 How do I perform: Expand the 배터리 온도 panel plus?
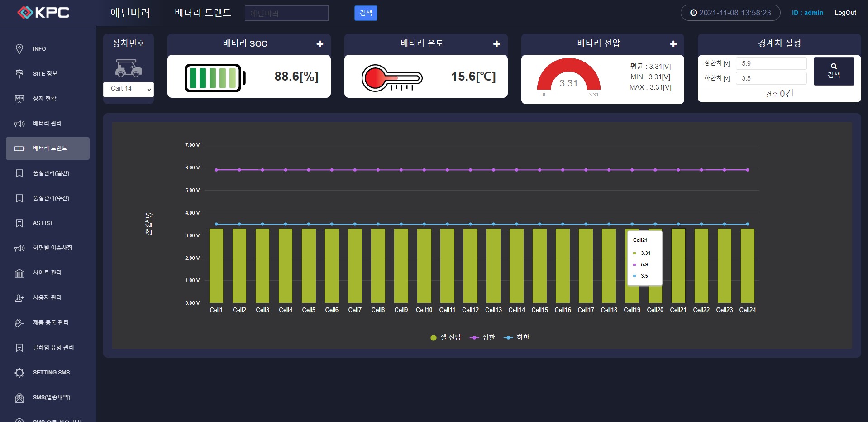[x=496, y=44]
